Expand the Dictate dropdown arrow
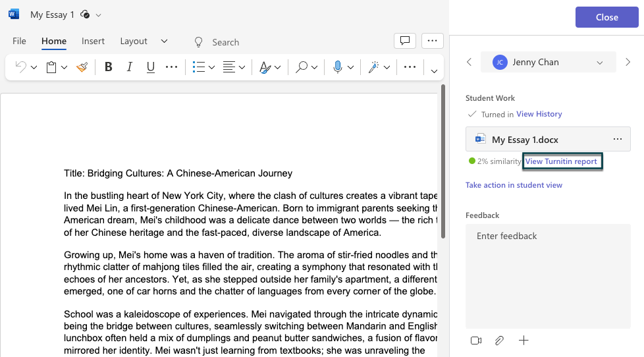 pos(351,67)
